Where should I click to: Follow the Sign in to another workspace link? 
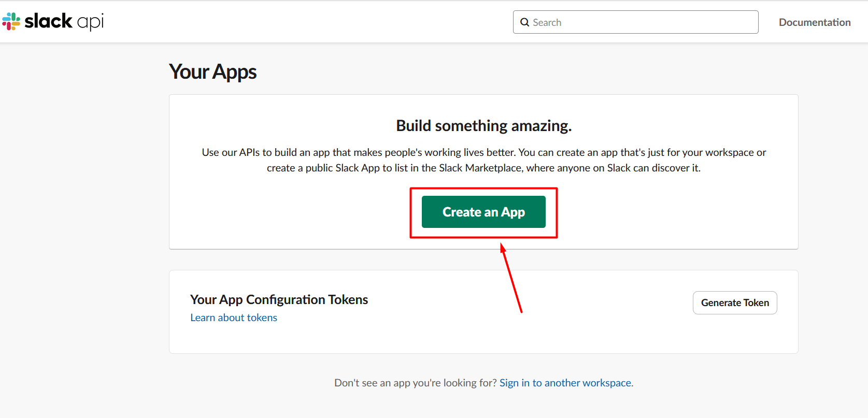point(565,383)
